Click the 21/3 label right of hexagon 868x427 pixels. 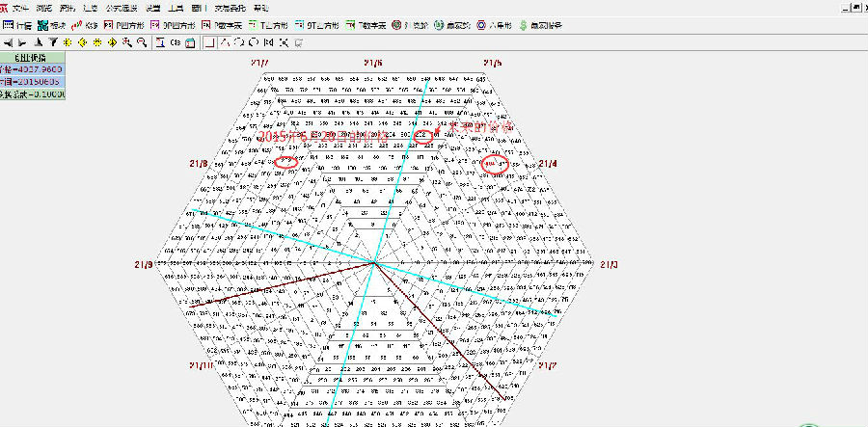tap(609, 264)
